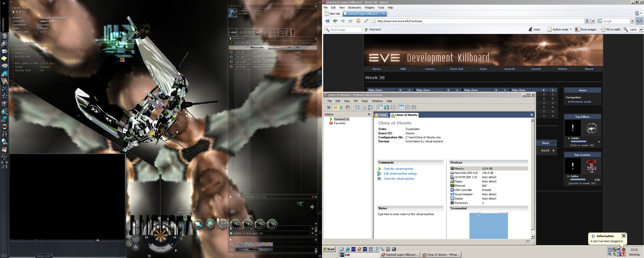Open the Opera Bookmarks menu
644x258 pixels.
(354, 8)
